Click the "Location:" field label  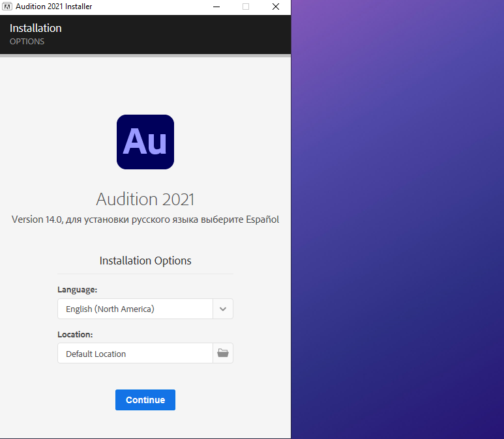coord(75,334)
